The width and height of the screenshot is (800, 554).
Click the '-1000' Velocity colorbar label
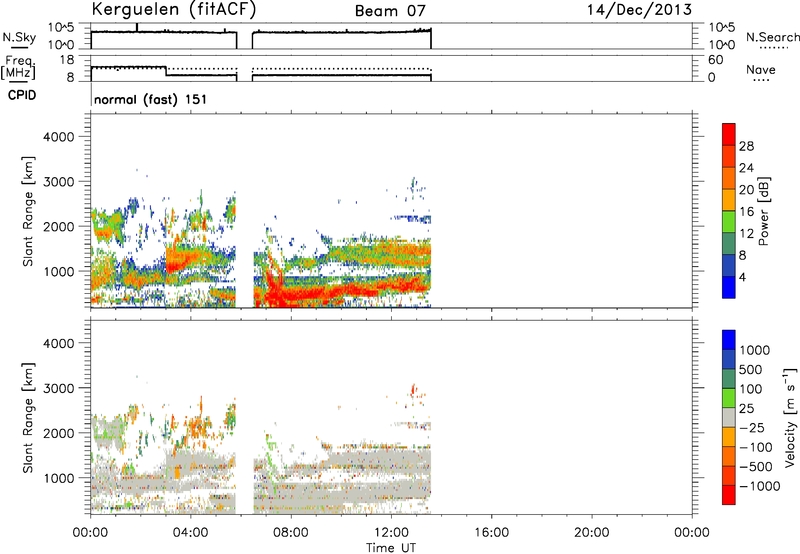click(759, 486)
